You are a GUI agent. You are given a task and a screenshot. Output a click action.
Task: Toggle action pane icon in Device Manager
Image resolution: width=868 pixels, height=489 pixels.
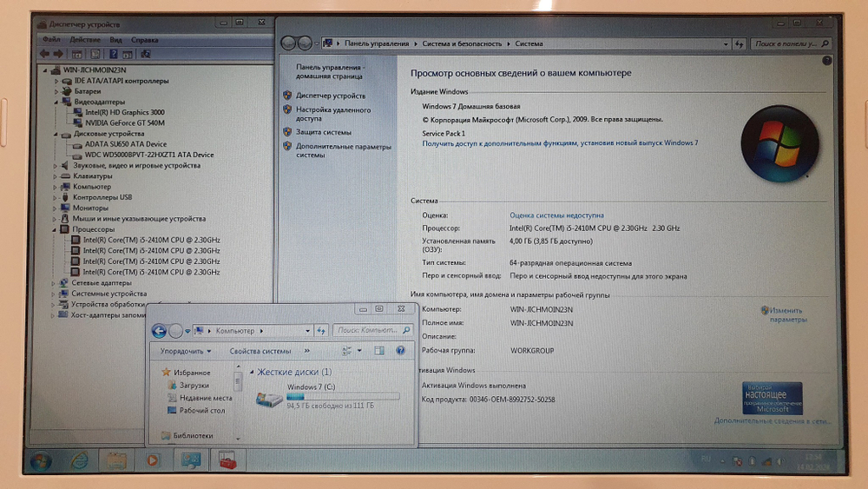pyautogui.click(x=128, y=54)
